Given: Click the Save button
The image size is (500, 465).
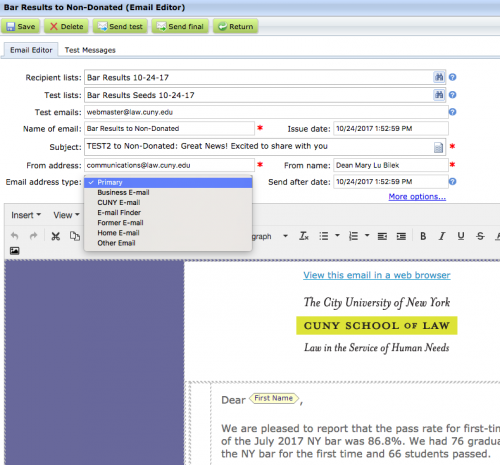Looking at the screenshot, I should tap(21, 26).
